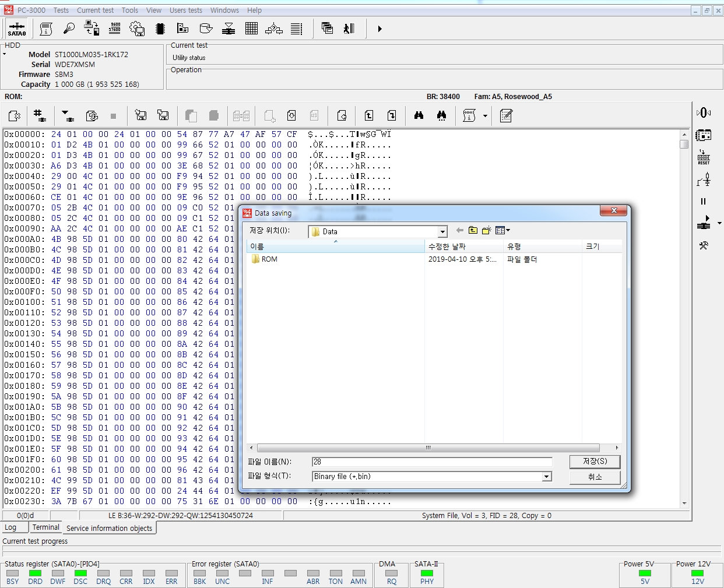Switch to Service information objects tab

pyautogui.click(x=109, y=528)
